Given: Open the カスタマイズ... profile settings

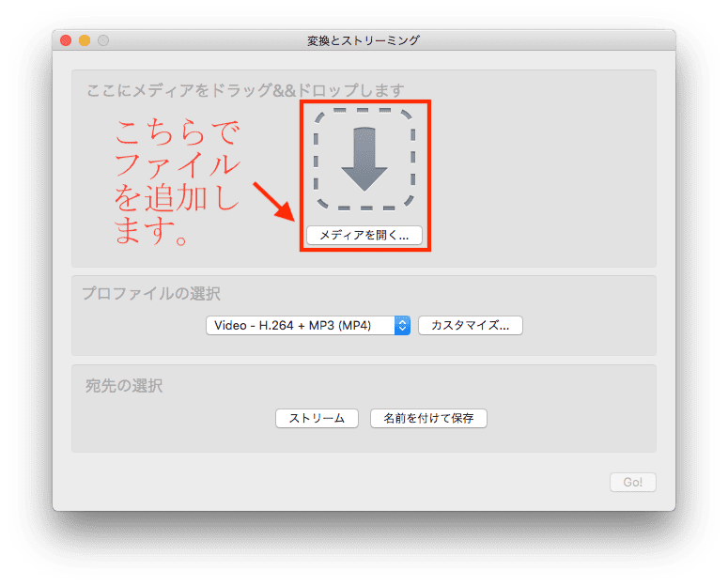Looking at the screenshot, I should click(x=471, y=326).
